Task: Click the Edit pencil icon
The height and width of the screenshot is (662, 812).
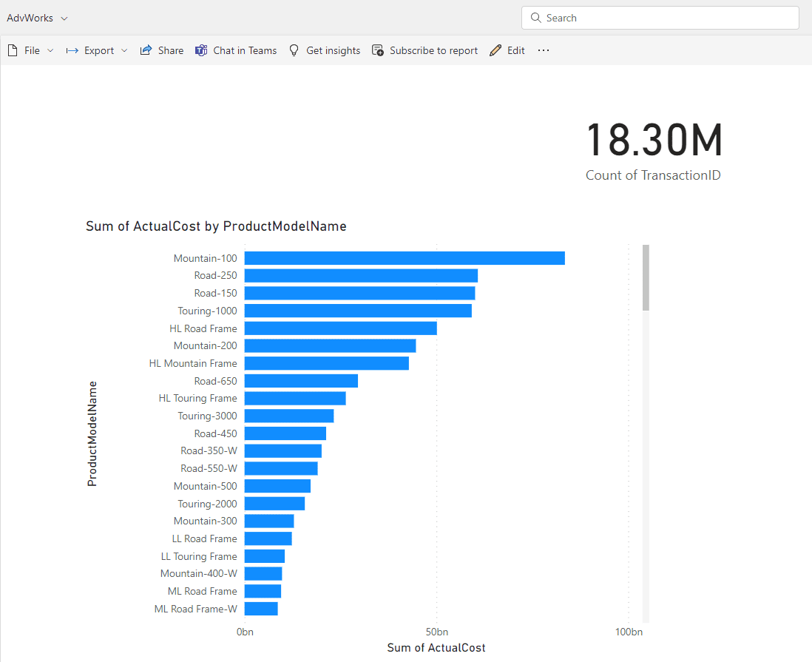Action: click(495, 50)
